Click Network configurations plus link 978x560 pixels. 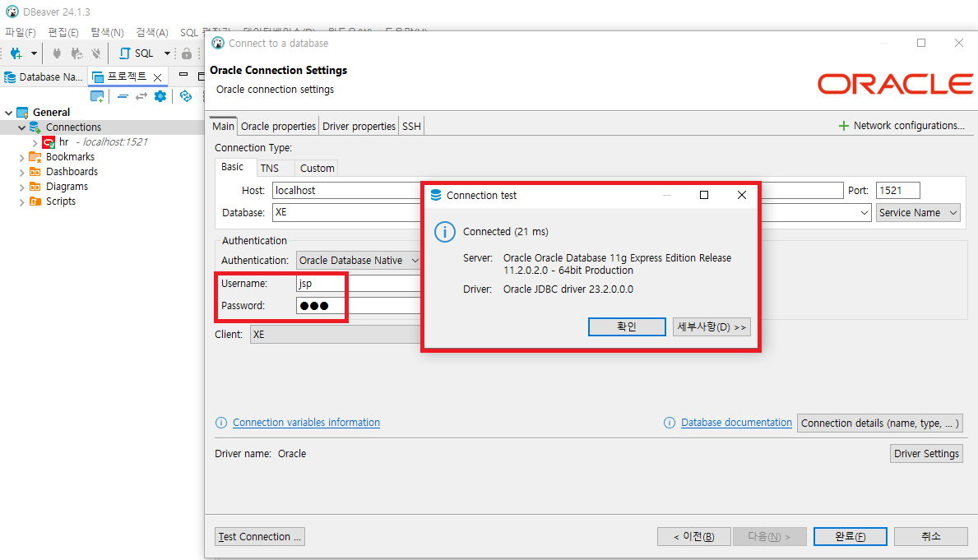point(902,126)
